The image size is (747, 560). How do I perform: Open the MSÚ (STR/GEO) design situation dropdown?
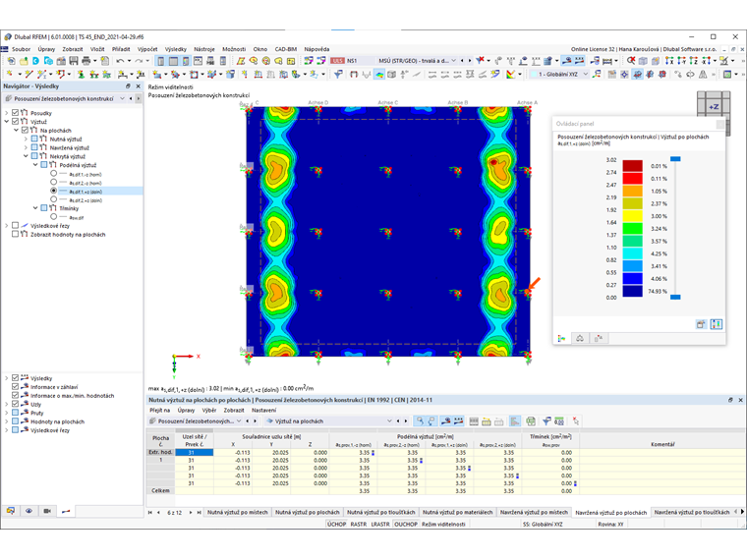[453, 61]
